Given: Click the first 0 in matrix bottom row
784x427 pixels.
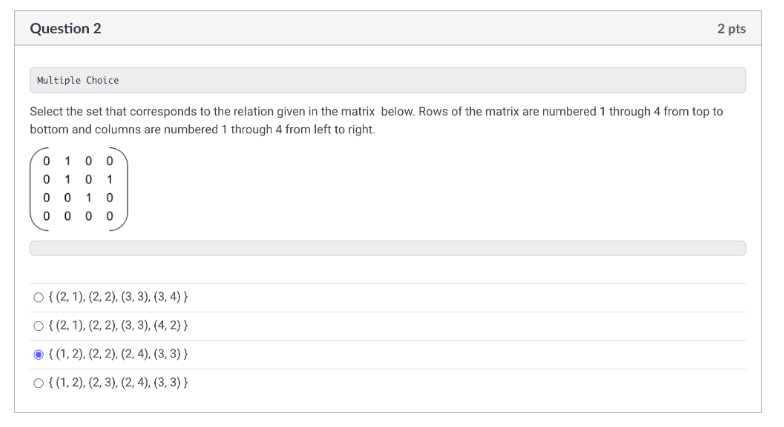Looking at the screenshot, I should click(x=46, y=215).
